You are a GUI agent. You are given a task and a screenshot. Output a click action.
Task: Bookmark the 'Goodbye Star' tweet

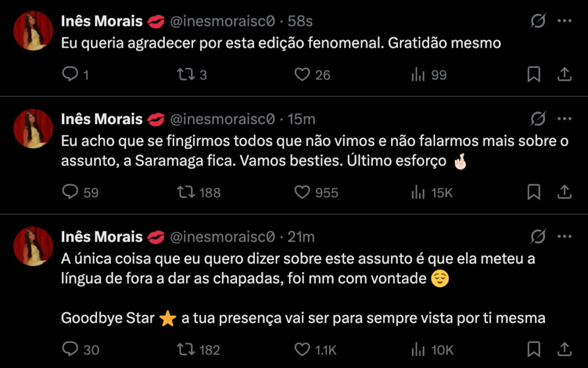pyautogui.click(x=533, y=349)
